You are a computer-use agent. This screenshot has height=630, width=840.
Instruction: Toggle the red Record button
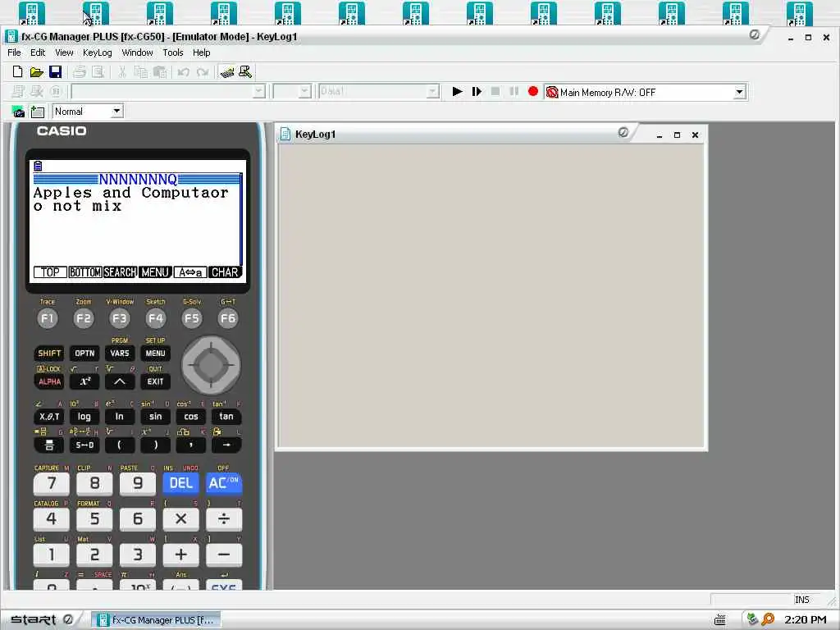click(x=533, y=92)
